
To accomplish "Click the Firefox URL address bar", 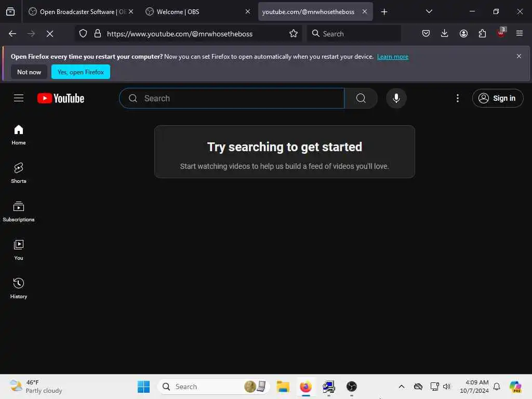I will [188, 34].
